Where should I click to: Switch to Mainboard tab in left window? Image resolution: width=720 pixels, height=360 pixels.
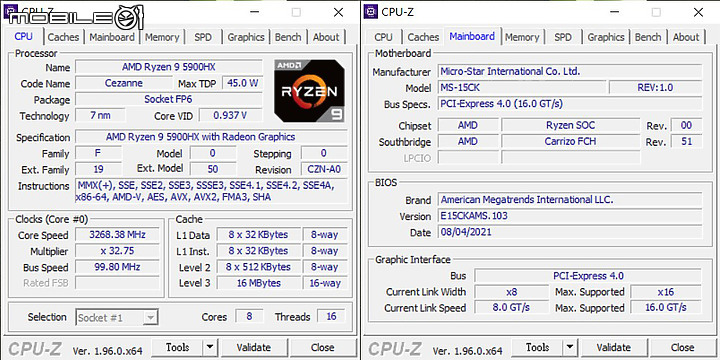[112, 37]
